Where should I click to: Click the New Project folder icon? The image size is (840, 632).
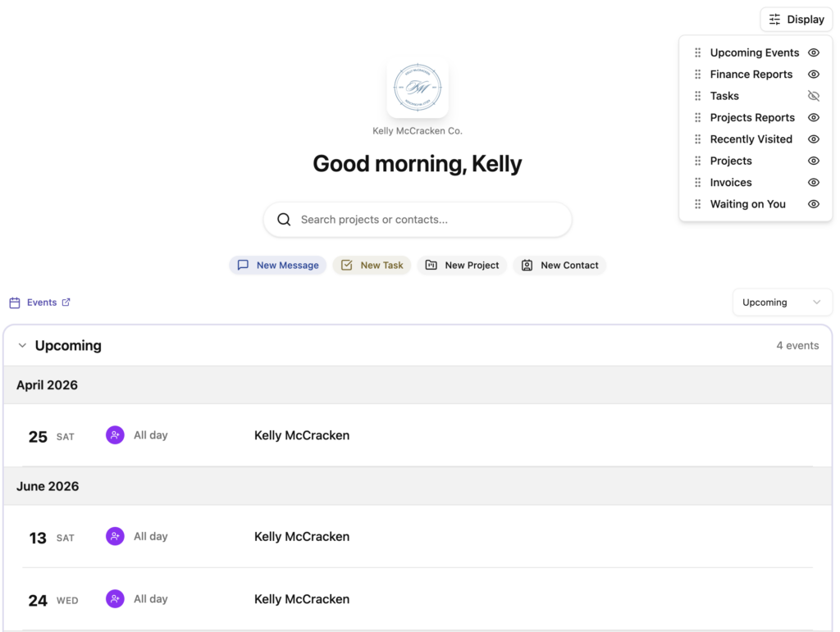pyautogui.click(x=431, y=265)
